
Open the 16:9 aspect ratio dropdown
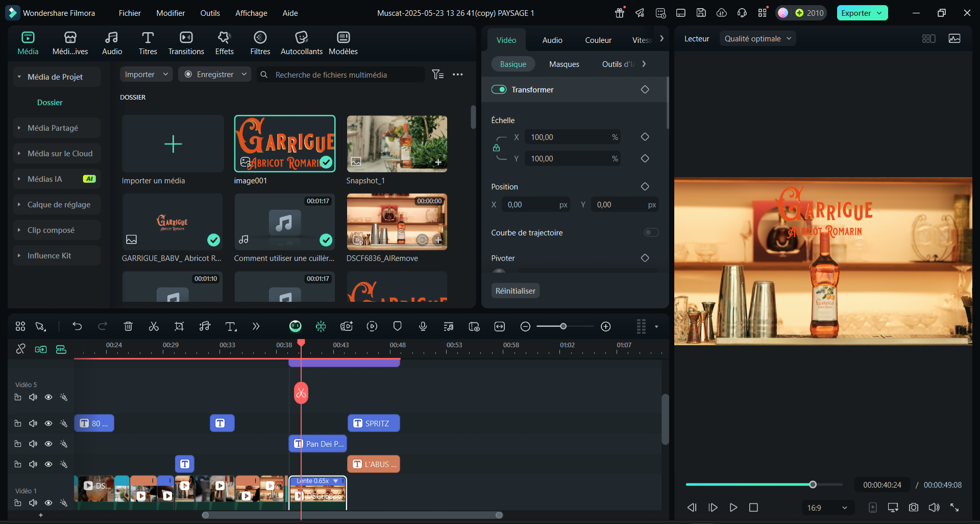827,508
